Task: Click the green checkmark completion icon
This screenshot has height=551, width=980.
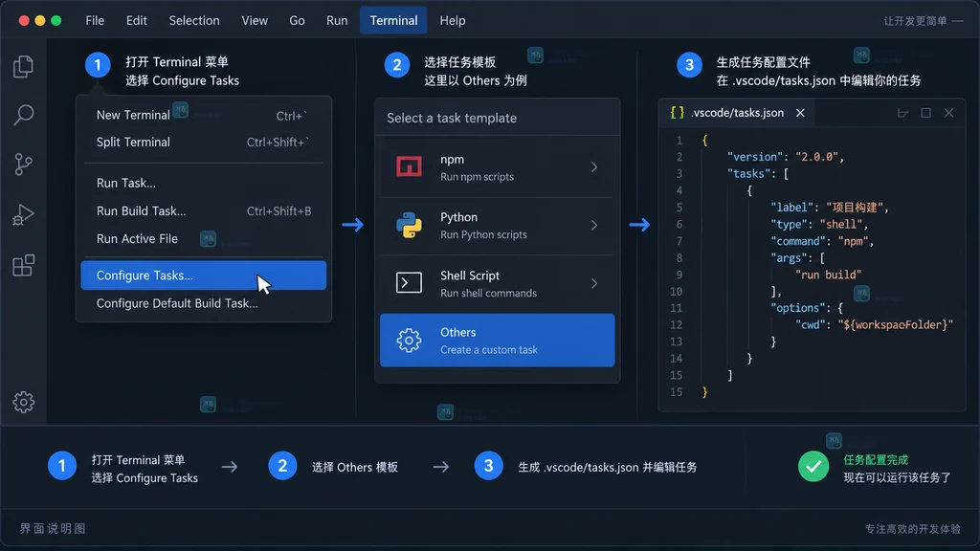Action: 813,466
